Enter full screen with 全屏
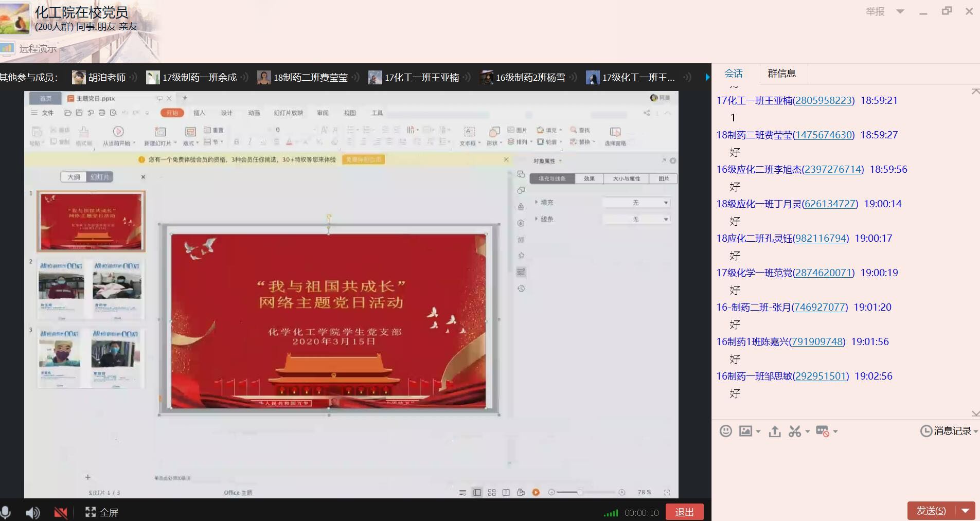The width and height of the screenshot is (980, 521). click(x=102, y=512)
